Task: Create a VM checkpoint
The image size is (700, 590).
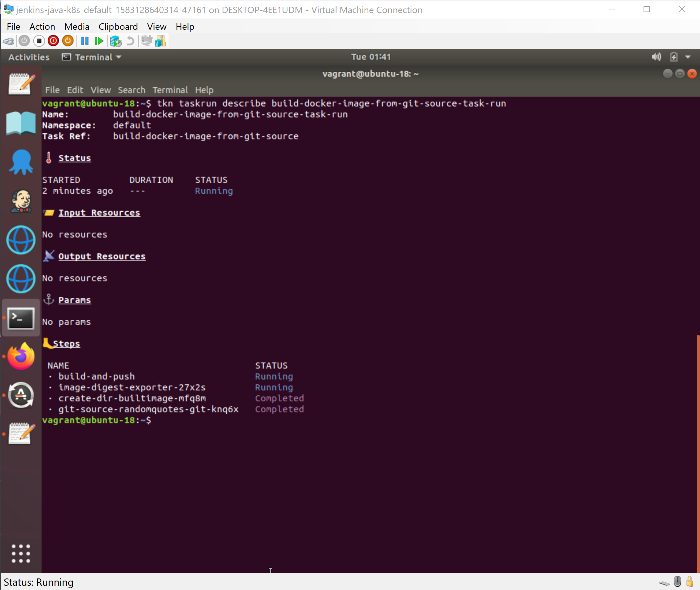Action: [115, 41]
